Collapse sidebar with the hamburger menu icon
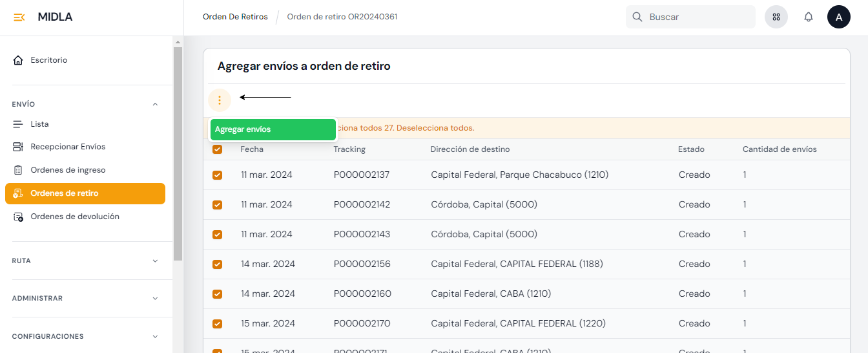 tap(19, 17)
